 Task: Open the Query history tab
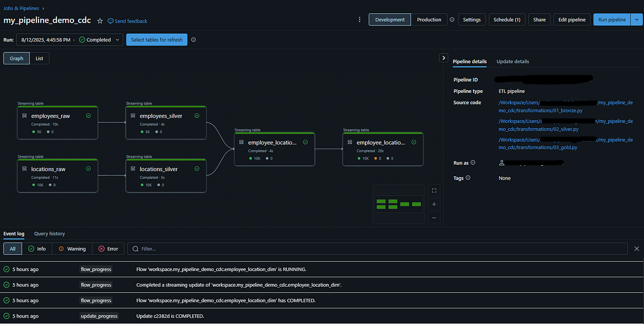pos(49,233)
